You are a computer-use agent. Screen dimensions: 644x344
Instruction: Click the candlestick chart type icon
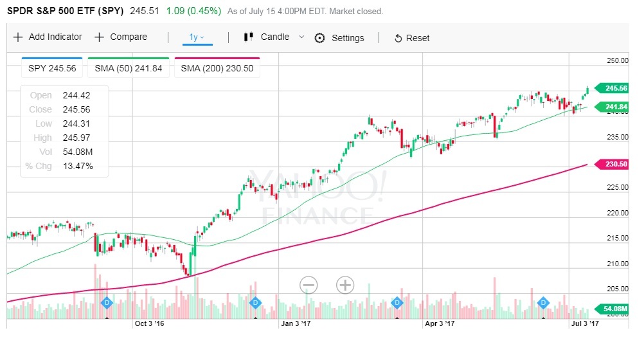pyautogui.click(x=248, y=37)
